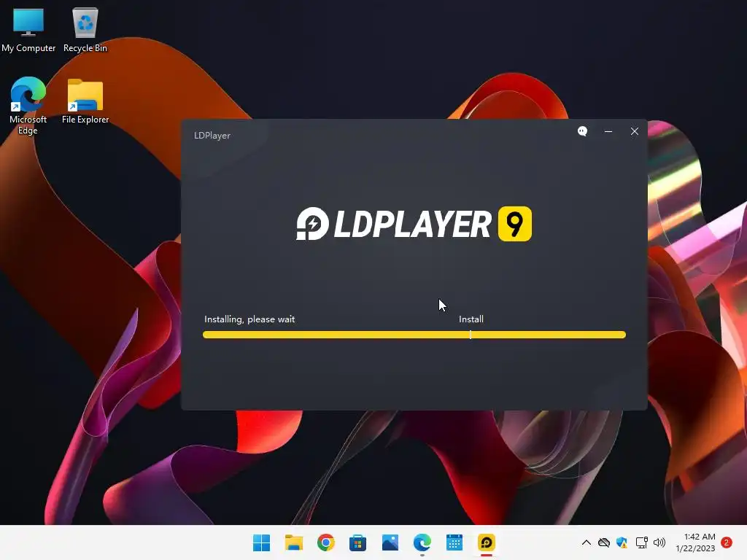
Task: Select the LDPlayer installer taskbar icon
Action: [487, 542]
